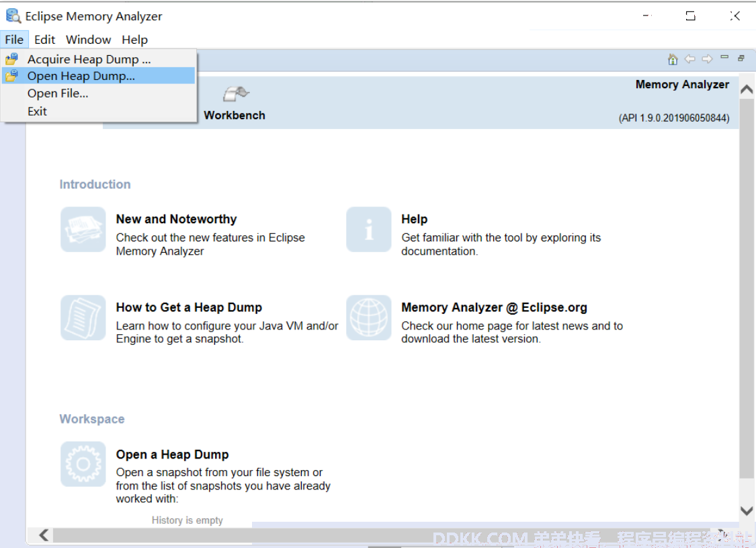Viewport: 756px width, 548px height.
Task: Go to welcome Home page icon
Action: click(x=673, y=59)
